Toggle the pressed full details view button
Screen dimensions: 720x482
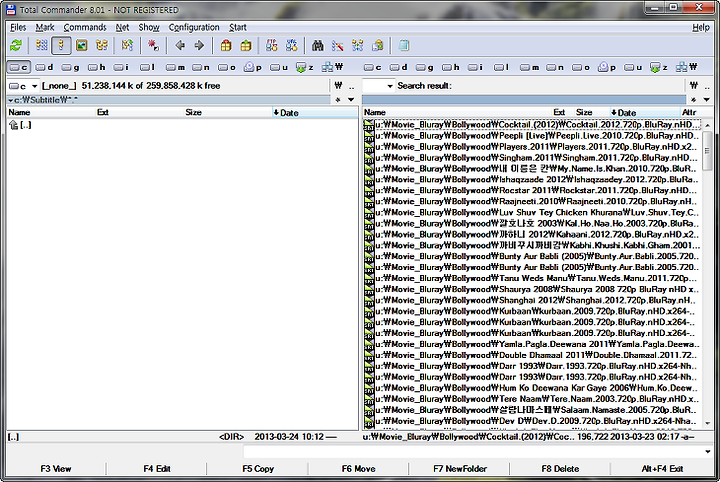point(62,45)
